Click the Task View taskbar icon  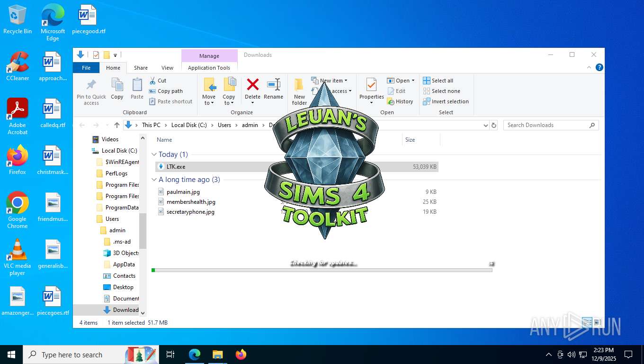pyautogui.click(x=170, y=355)
